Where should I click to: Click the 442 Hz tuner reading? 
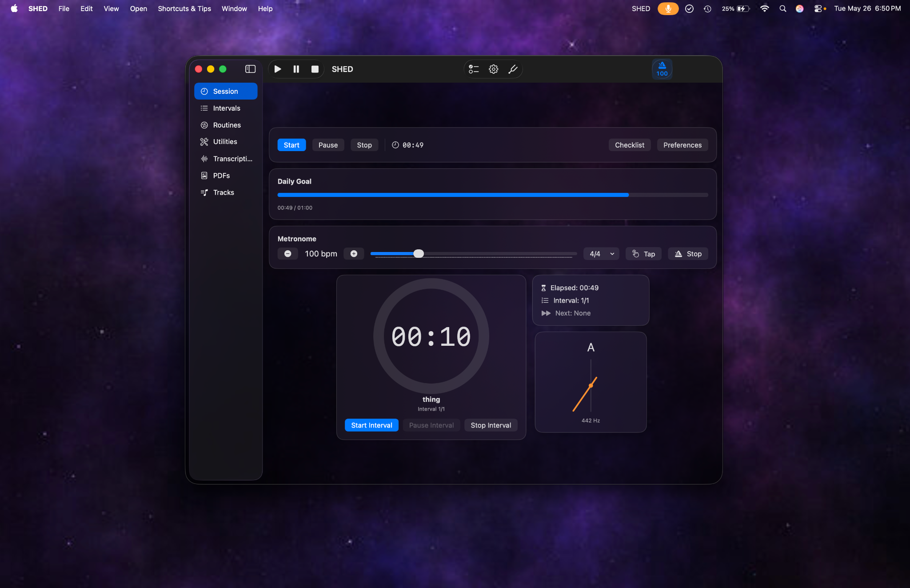click(x=591, y=420)
